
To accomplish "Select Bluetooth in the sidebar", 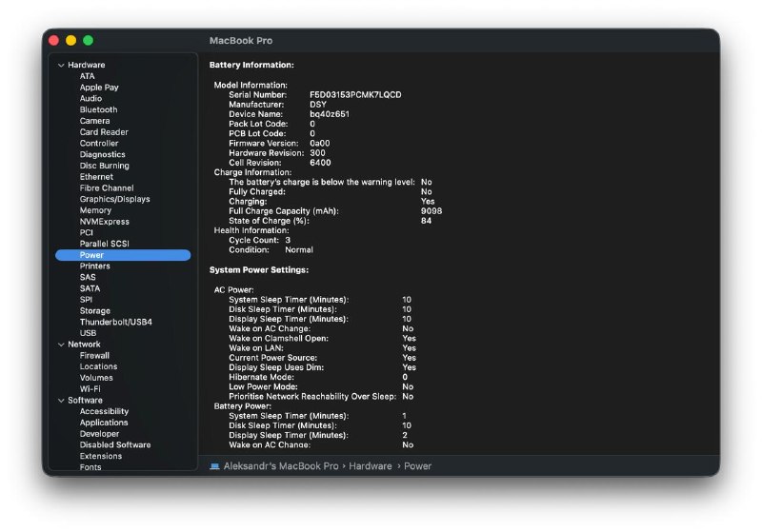I will click(x=98, y=109).
